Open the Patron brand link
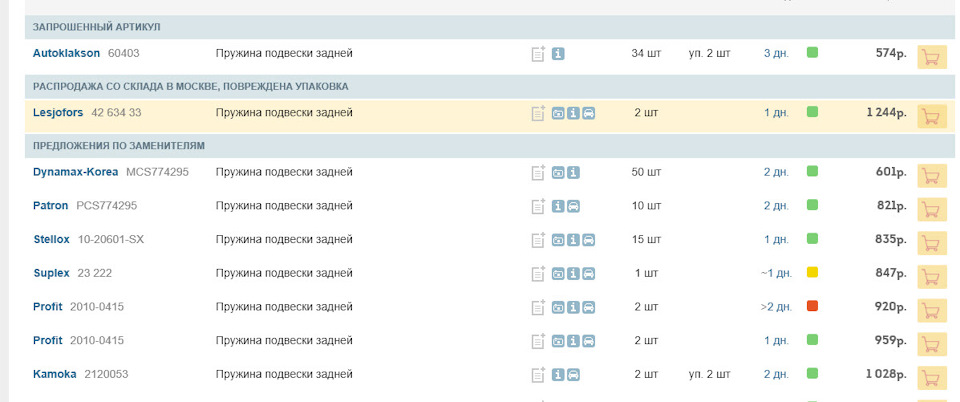960x402 pixels. point(50,206)
